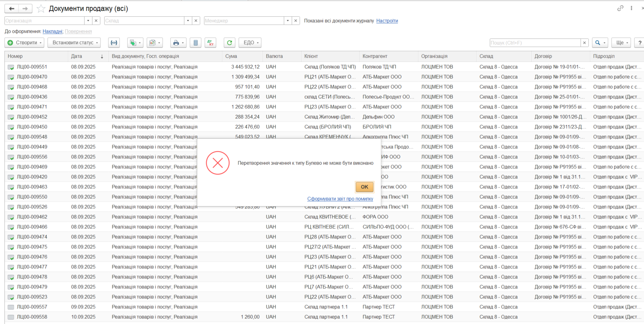Click the amount 1 262 680,86
Image resolution: width=644 pixels, height=324 pixels.
click(245, 107)
